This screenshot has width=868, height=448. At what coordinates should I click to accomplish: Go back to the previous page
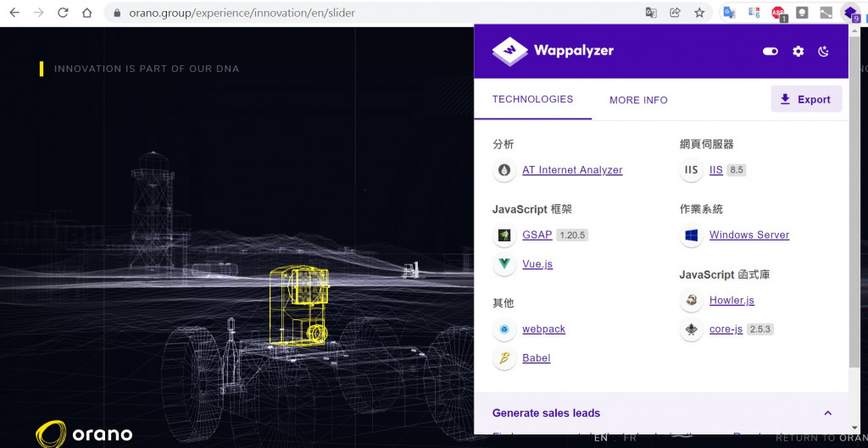tap(14, 13)
